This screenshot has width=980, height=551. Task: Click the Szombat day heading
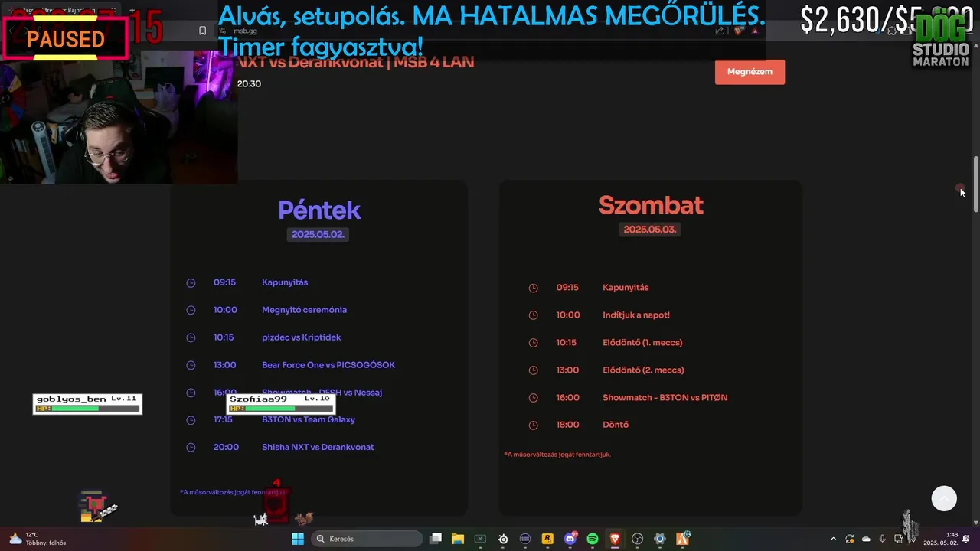[x=651, y=205]
